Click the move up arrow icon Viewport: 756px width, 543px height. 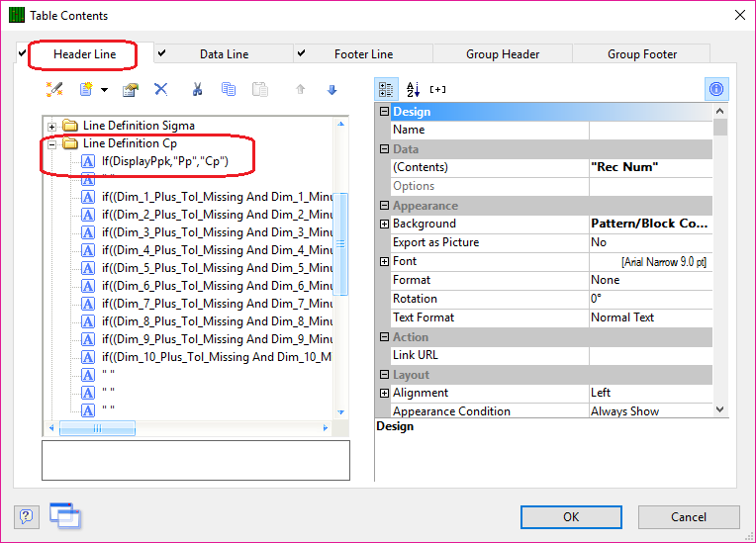pos(301,89)
